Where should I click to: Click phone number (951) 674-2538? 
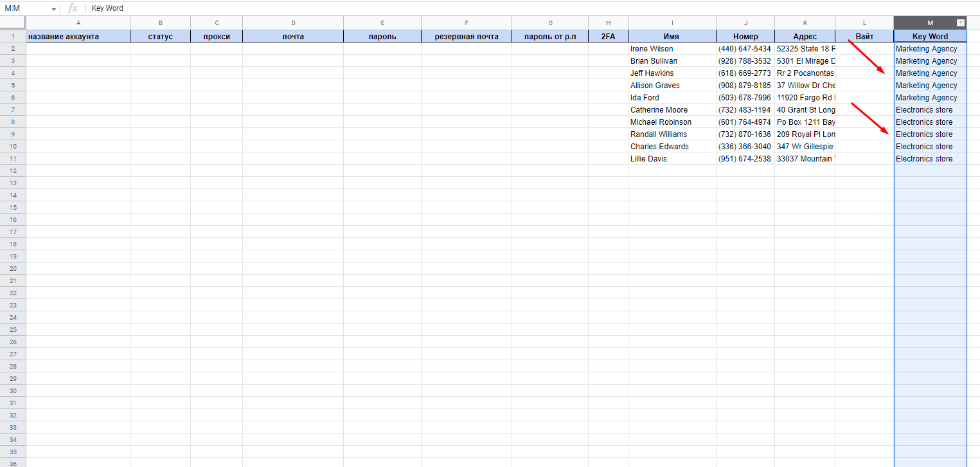click(745, 159)
